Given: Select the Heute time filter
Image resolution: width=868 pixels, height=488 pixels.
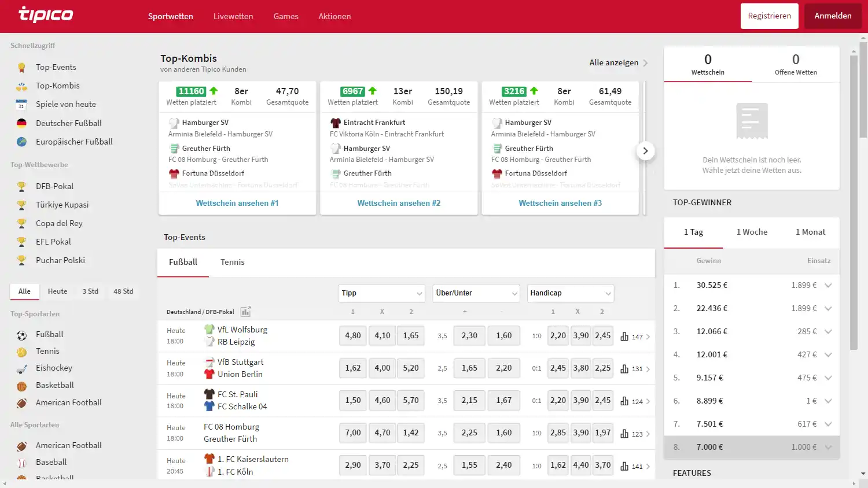Looking at the screenshot, I should [x=57, y=291].
